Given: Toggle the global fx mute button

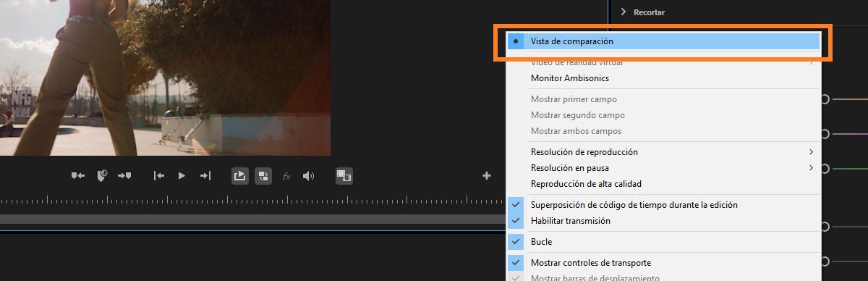Looking at the screenshot, I should coord(286,176).
